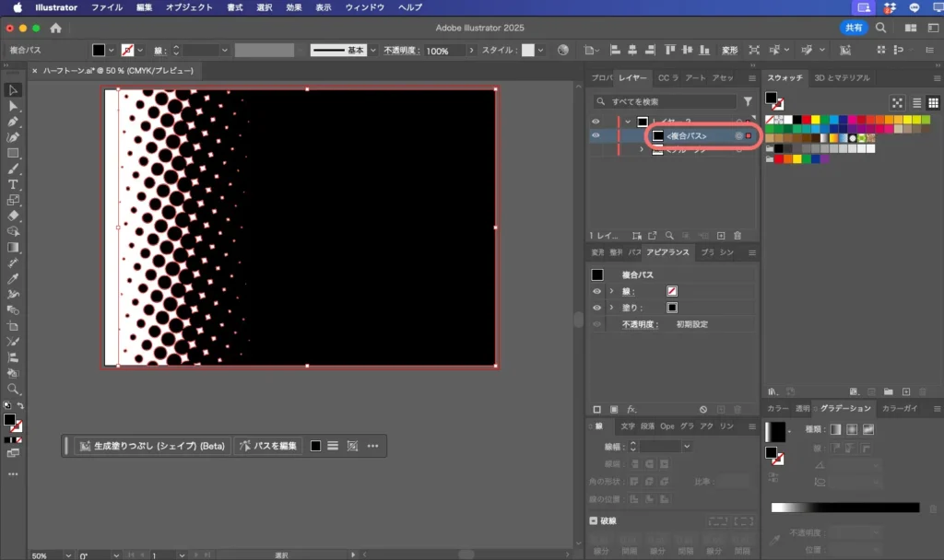
Task: Open the 不透明度 dropdown arrow in control bar
Action: [472, 51]
